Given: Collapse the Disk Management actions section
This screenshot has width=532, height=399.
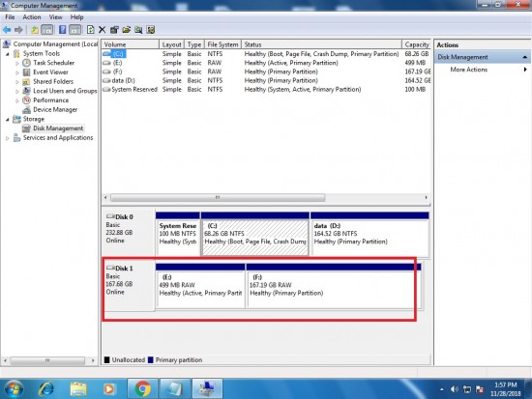Looking at the screenshot, I should (525, 57).
